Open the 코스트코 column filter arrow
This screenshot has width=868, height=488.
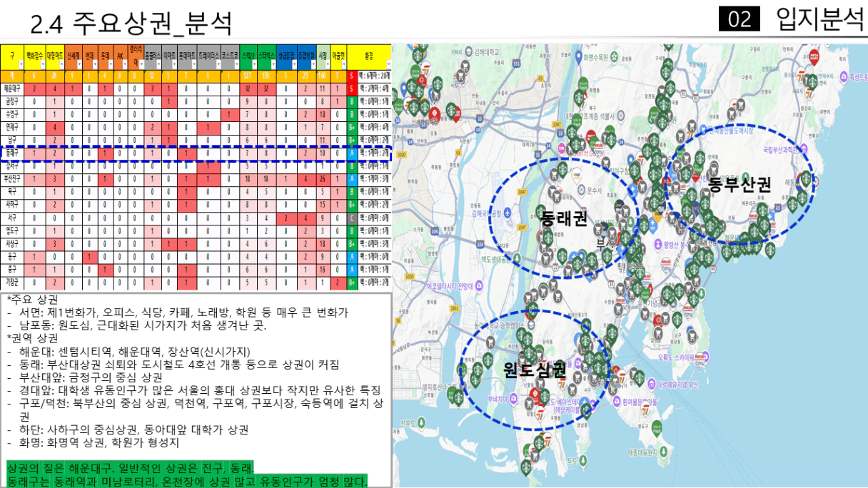pyautogui.click(x=236, y=65)
